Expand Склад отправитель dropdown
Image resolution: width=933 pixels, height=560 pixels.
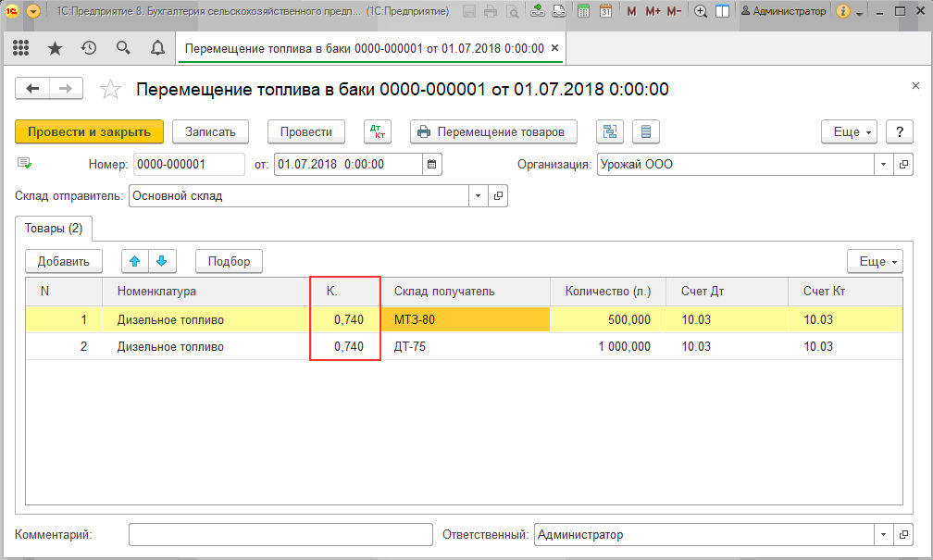(x=478, y=196)
